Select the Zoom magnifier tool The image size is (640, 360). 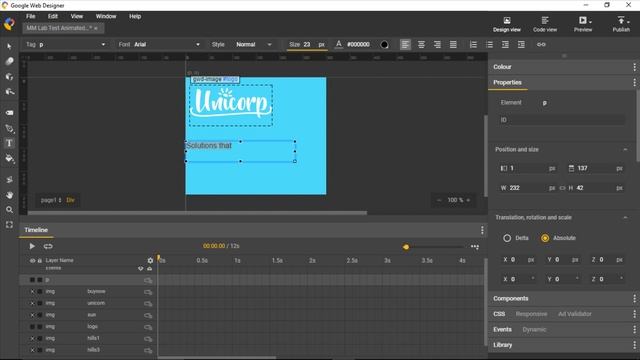click(9, 210)
